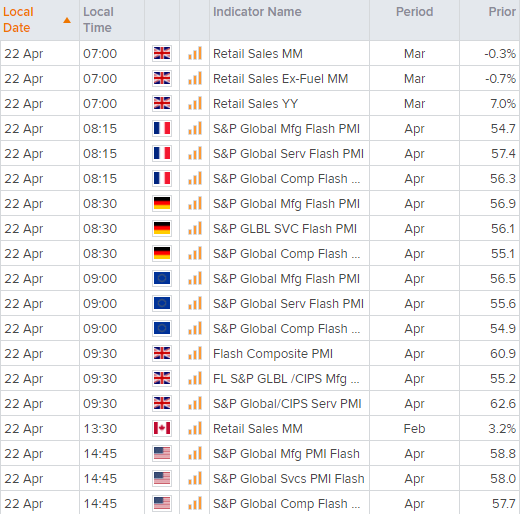Viewport: 520px width, 514px height.
Task: Click the Period column header
Action: [x=414, y=12]
